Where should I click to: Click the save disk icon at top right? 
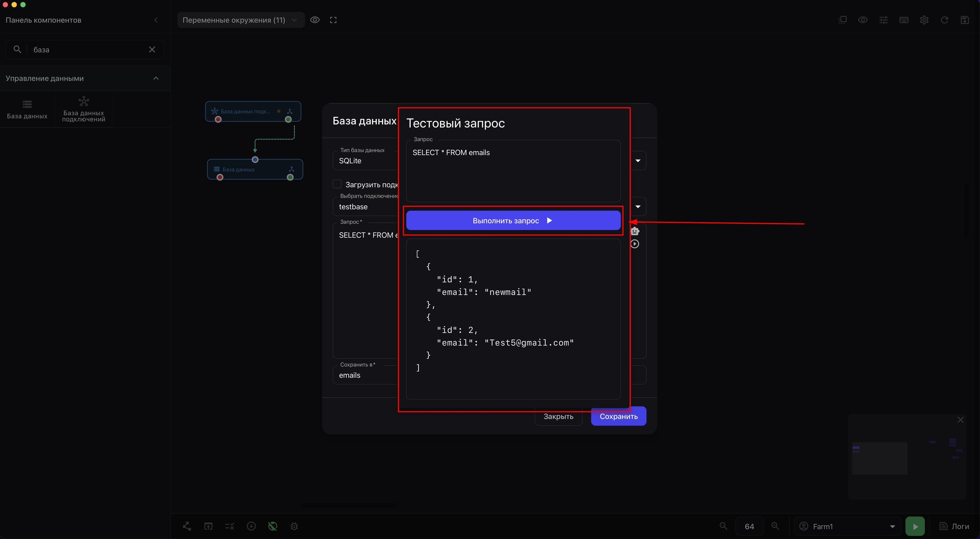[965, 20]
